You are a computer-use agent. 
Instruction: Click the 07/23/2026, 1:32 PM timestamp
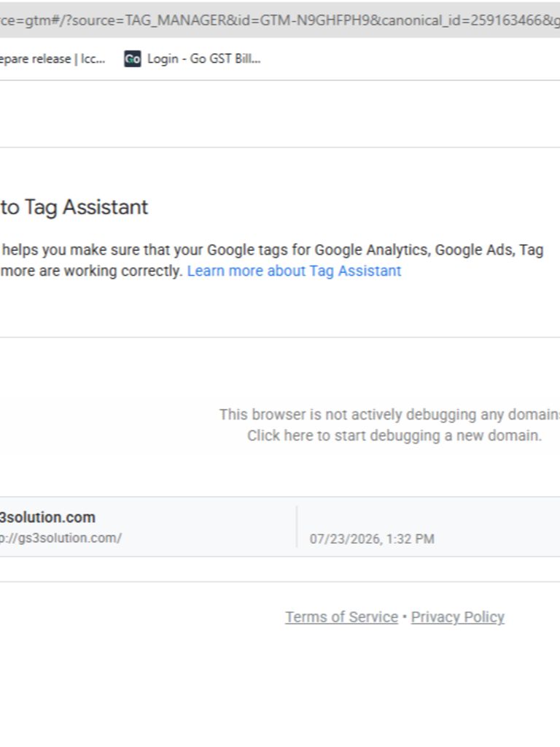tap(372, 539)
